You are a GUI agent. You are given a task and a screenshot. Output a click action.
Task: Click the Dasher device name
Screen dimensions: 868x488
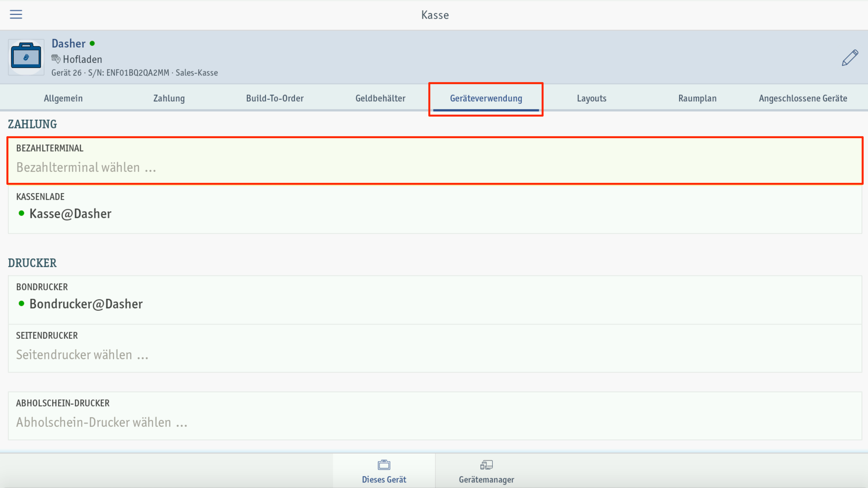tap(68, 43)
